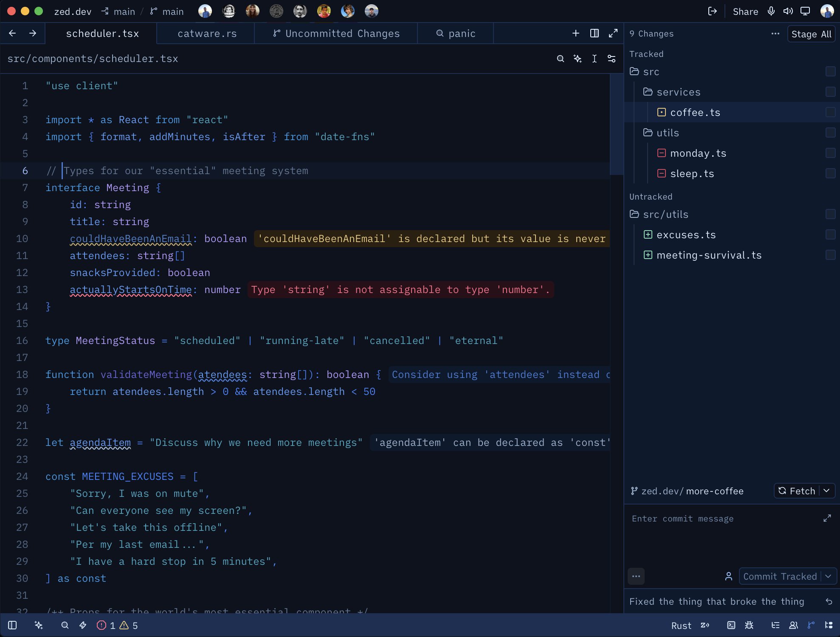Click into the commit message field
The height and width of the screenshot is (637, 840).
point(724,536)
